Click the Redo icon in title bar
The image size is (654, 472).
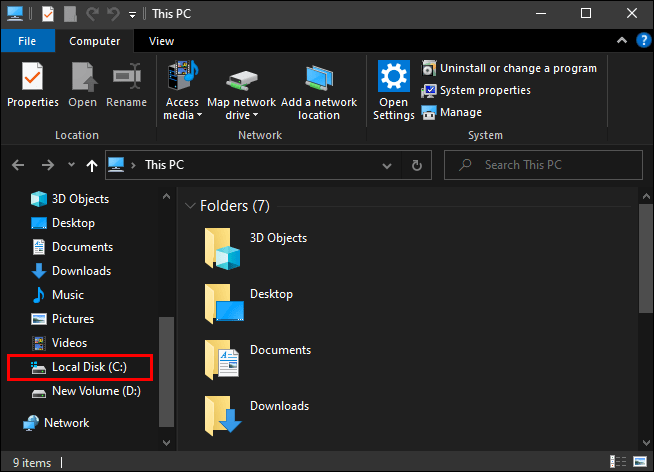92,14
